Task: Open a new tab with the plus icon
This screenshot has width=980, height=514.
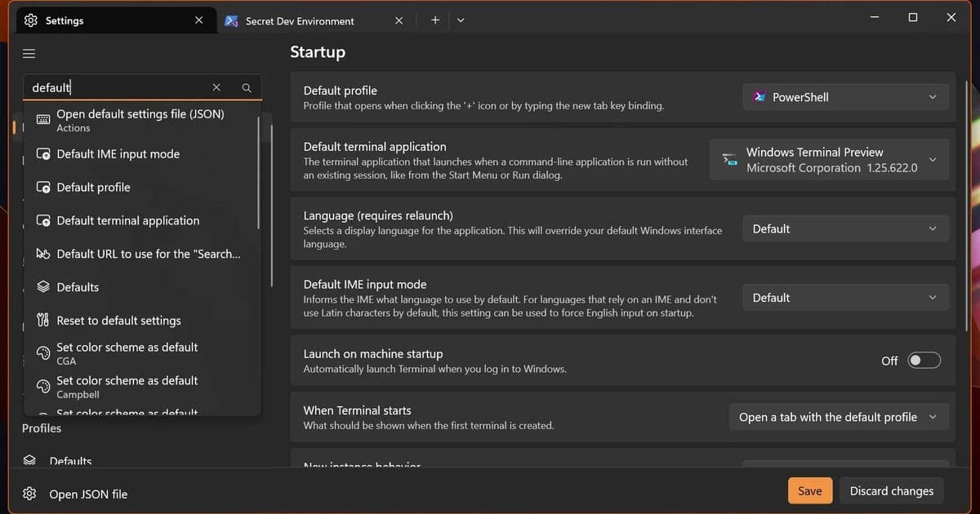Action: 434,20
